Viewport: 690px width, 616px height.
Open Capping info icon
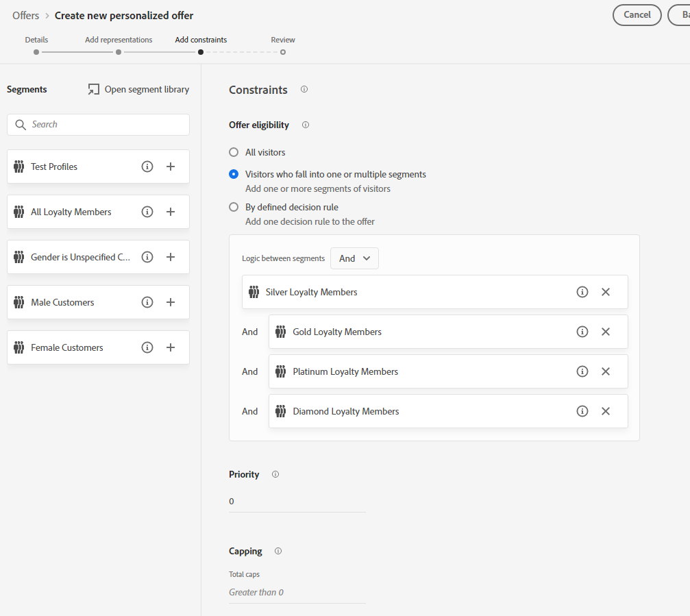[278, 551]
